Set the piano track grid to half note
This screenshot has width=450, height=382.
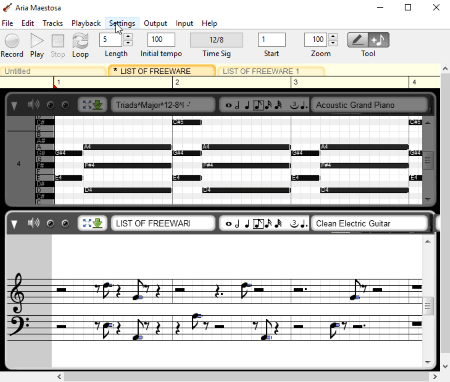(x=237, y=105)
